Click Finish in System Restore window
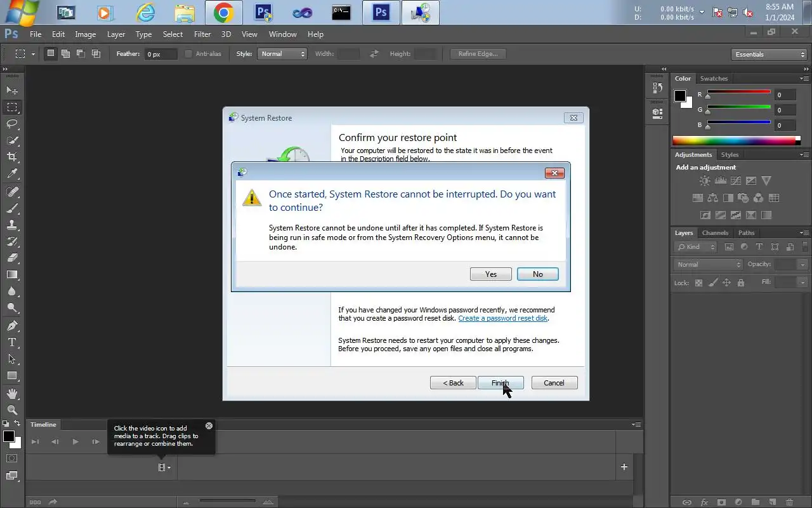This screenshot has height=508, width=812. 500,383
